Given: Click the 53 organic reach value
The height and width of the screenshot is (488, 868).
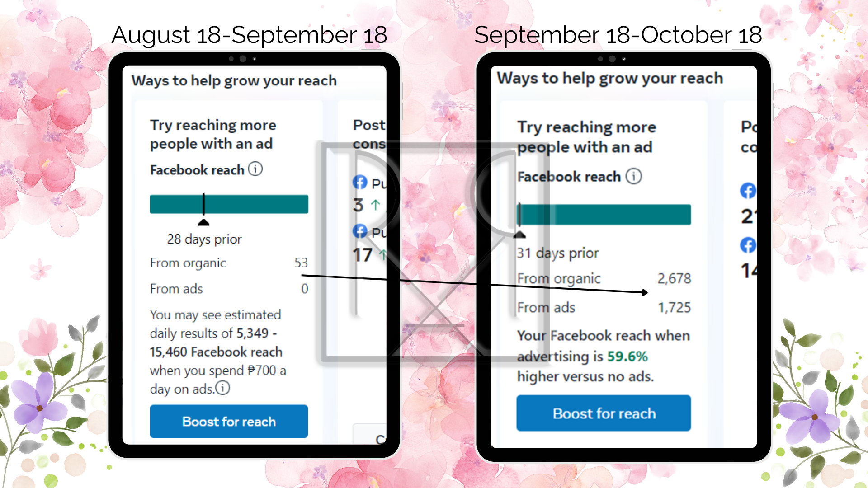Looking at the screenshot, I should (301, 263).
